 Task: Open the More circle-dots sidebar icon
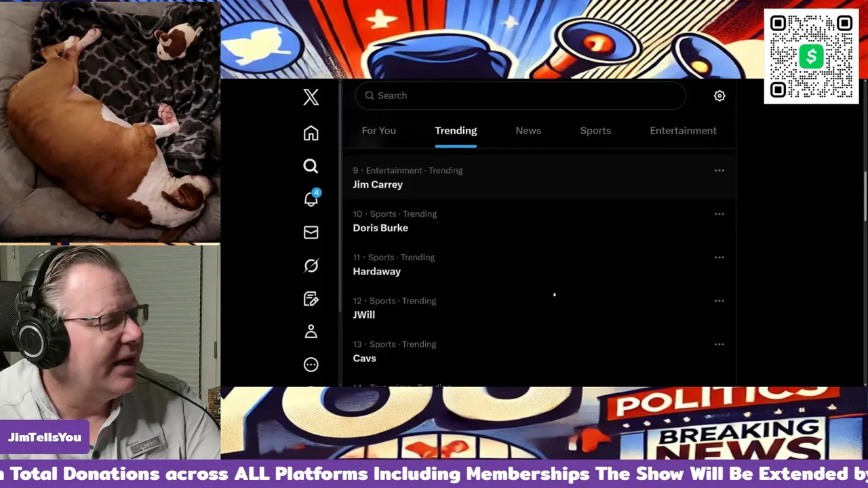click(x=311, y=365)
